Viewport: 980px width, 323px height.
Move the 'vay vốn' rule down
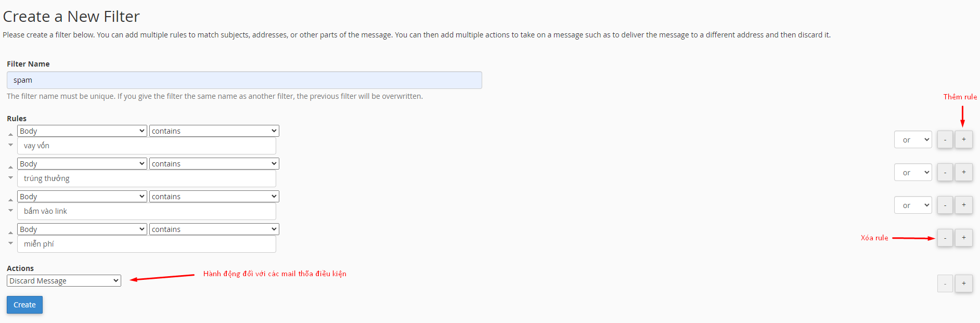pyautogui.click(x=10, y=145)
